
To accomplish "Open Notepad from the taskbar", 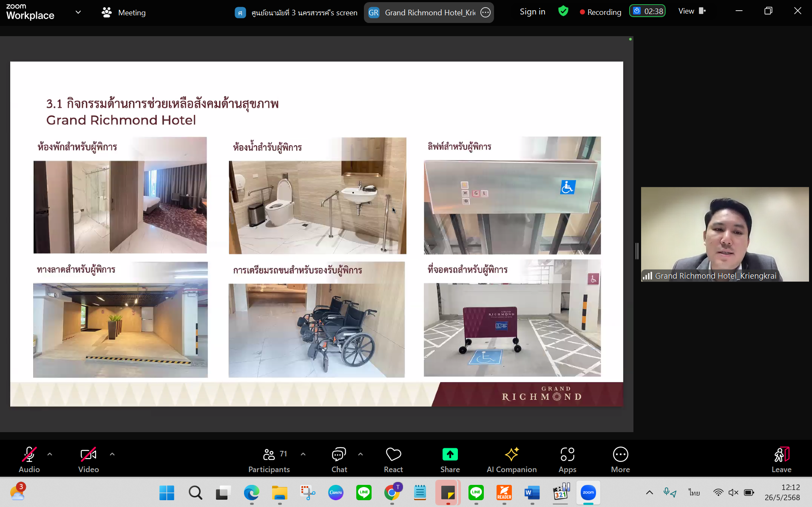I will (420, 493).
